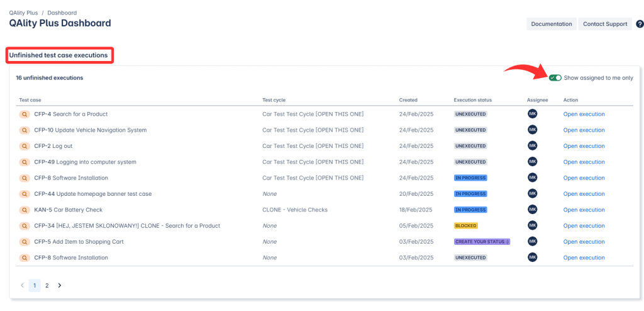Go to page 2 of executions
The image size is (644, 311).
pos(47,285)
